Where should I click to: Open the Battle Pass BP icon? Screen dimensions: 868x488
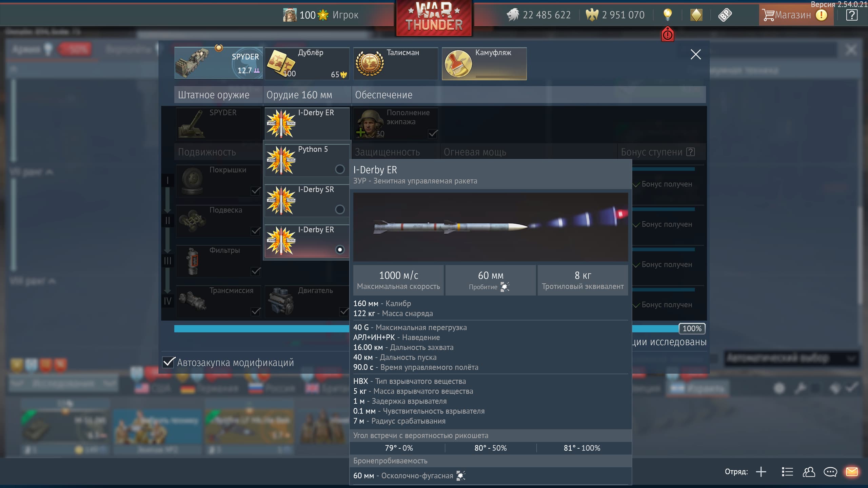tap(725, 15)
